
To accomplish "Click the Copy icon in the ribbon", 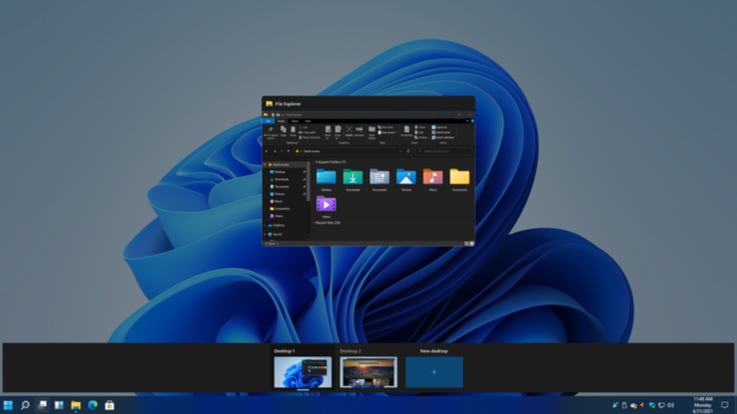I will pyautogui.click(x=283, y=131).
